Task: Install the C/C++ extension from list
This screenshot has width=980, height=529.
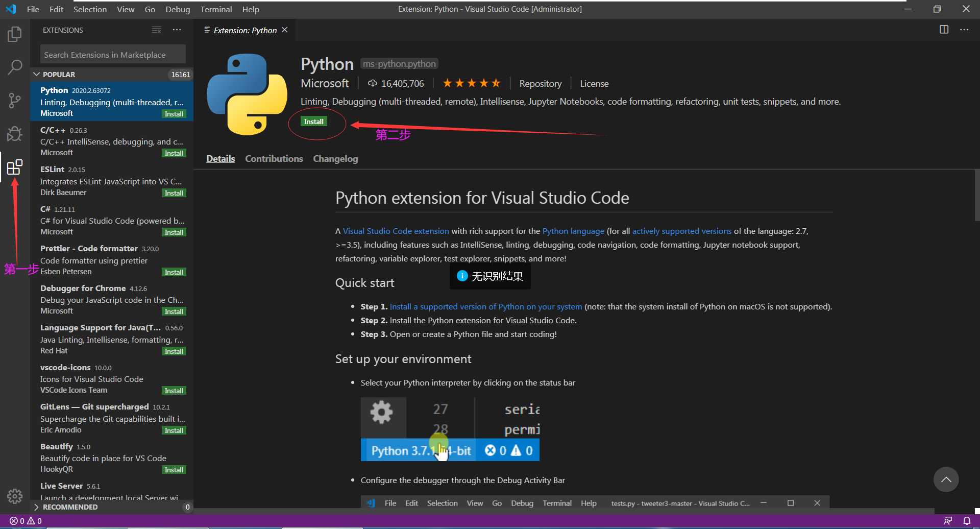Action: [174, 153]
